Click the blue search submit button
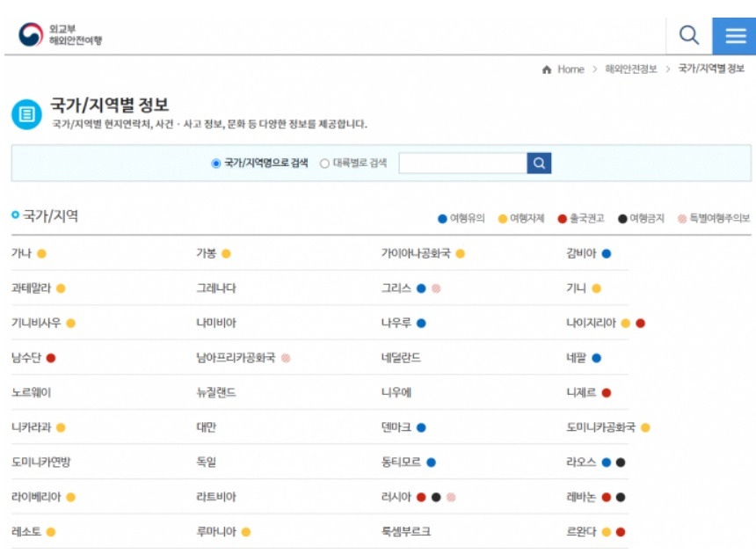The width and height of the screenshot is (756, 554). (x=539, y=163)
